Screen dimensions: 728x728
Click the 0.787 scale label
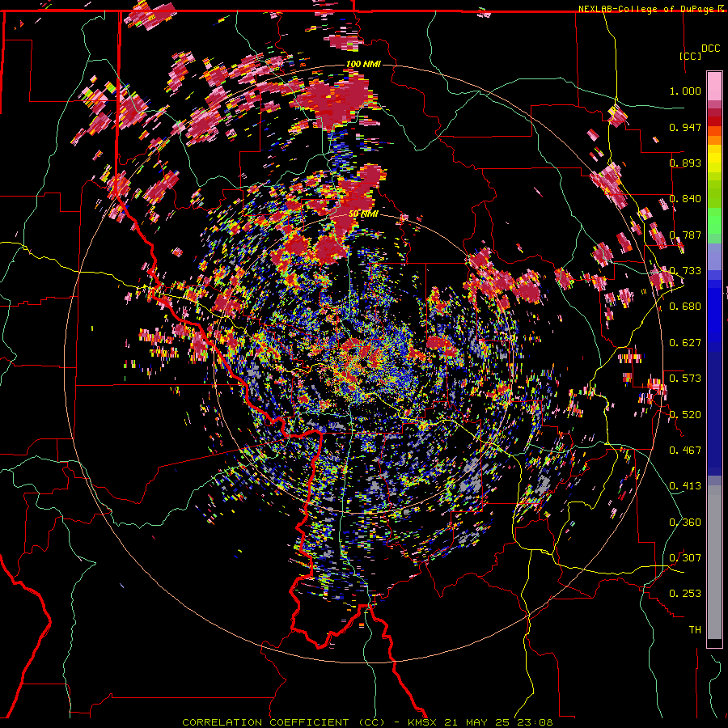[x=685, y=235]
